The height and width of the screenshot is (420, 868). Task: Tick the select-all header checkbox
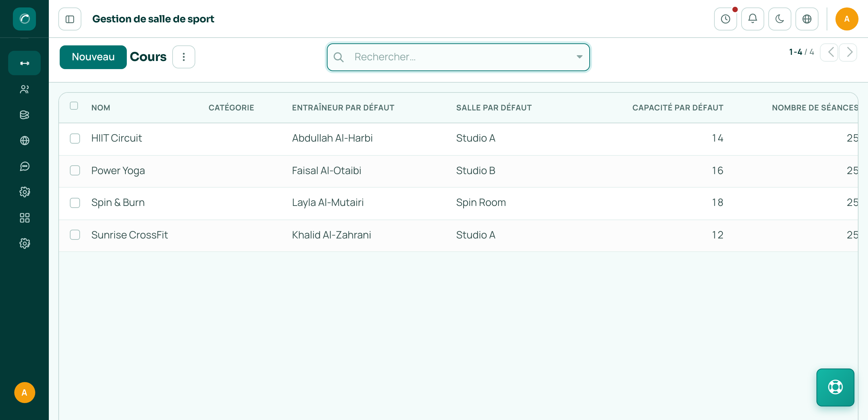(x=74, y=106)
